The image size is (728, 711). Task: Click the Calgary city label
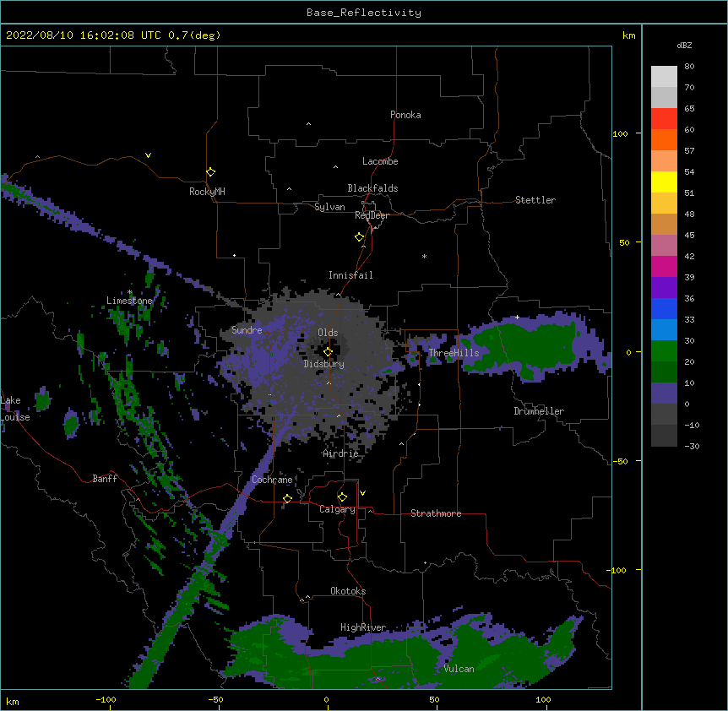coord(337,509)
